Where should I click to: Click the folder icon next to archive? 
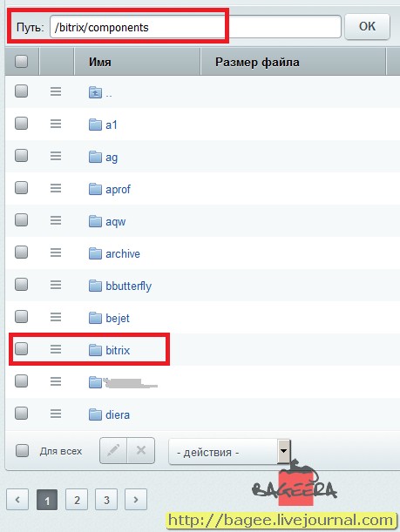[95, 253]
